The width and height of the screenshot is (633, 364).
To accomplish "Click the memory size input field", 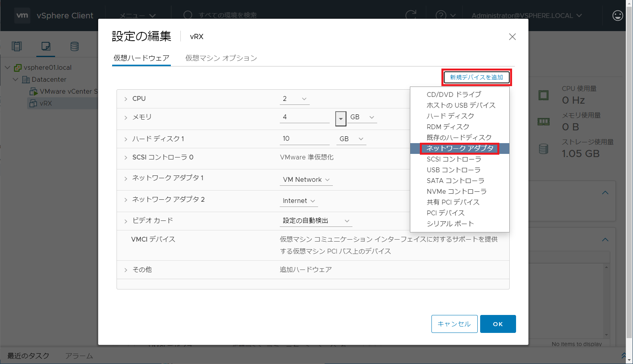I will click(305, 117).
